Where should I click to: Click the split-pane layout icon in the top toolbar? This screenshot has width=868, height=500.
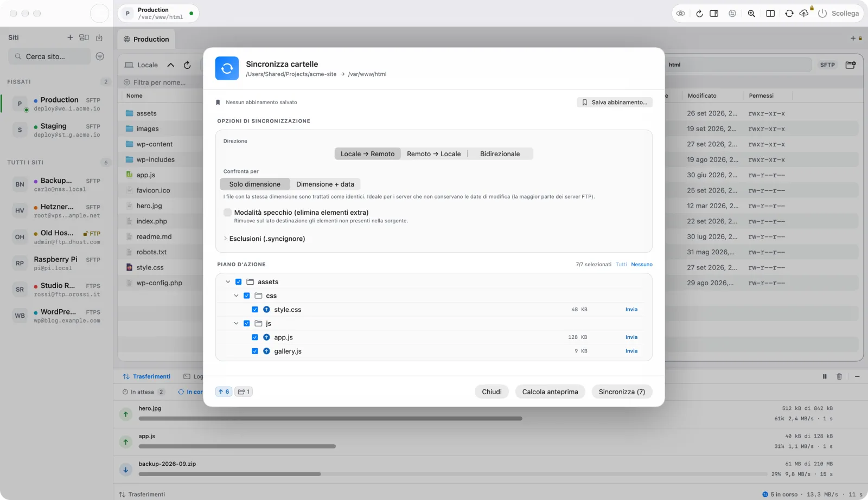coord(770,14)
